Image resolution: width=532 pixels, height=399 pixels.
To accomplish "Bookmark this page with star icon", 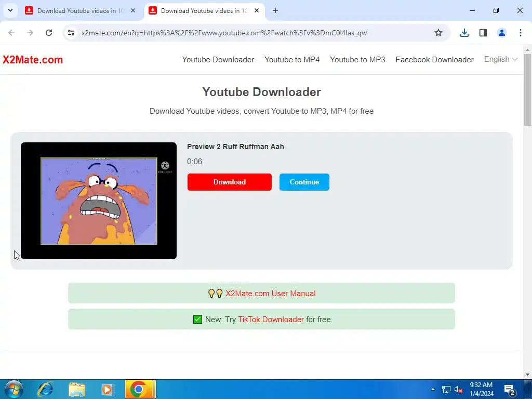I will [438, 33].
